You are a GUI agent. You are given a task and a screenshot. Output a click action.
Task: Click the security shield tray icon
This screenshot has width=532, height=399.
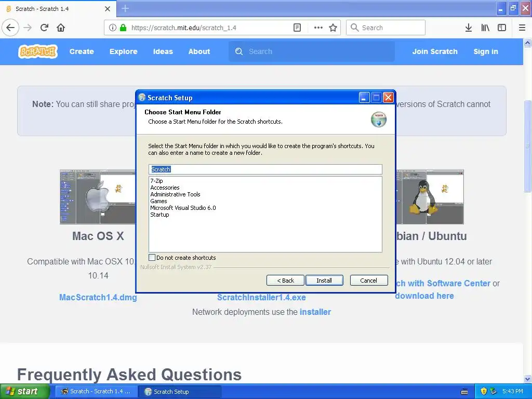tap(484, 391)
